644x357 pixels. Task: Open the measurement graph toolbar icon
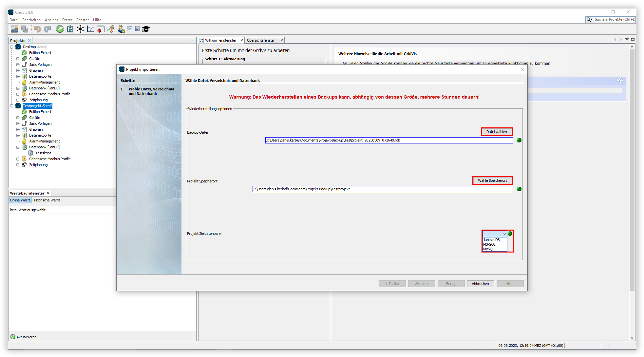[x=90, y=29]
